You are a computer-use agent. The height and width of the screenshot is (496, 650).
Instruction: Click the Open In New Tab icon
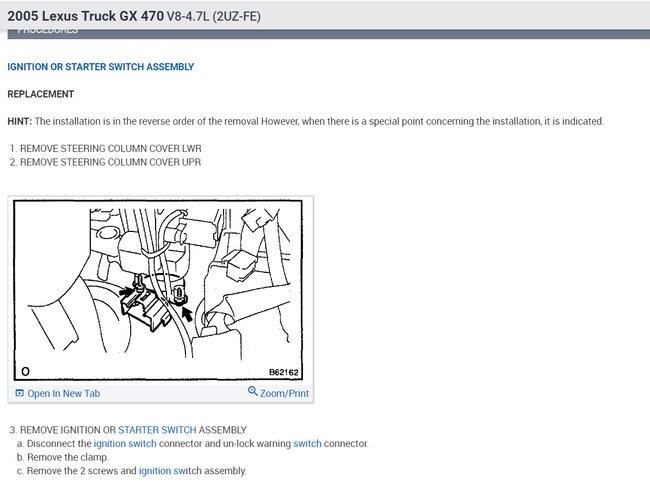point(19,393)
